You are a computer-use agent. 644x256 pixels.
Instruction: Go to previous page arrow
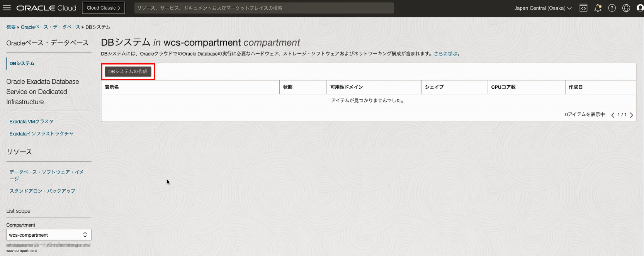(x=613, y=115)
